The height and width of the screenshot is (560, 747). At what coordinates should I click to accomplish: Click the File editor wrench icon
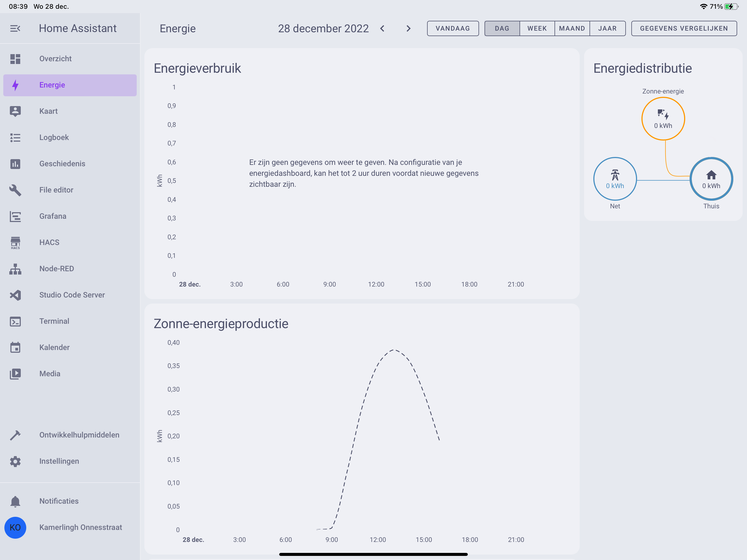[x=15, y=190]
